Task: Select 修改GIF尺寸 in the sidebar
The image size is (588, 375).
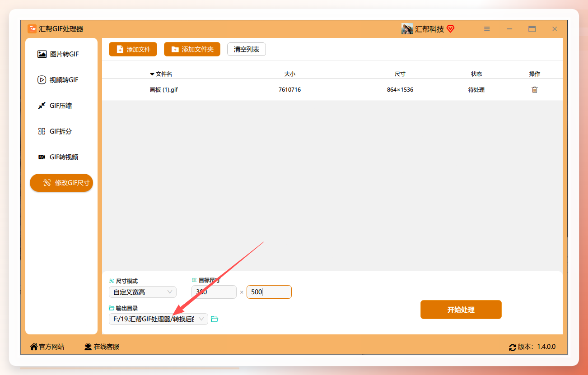Action: [61, 183]
